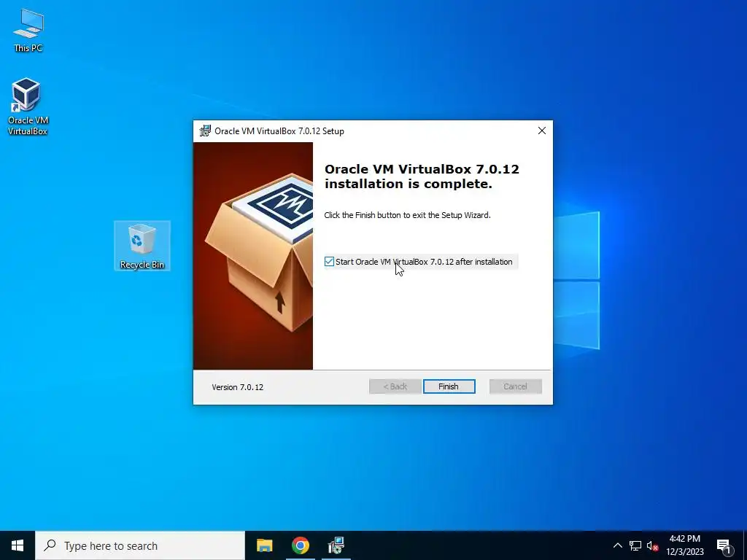Click 'Click the Finish button to exit' text
The width and height of the screenshot is (747, 560).
tap(407, 215)
